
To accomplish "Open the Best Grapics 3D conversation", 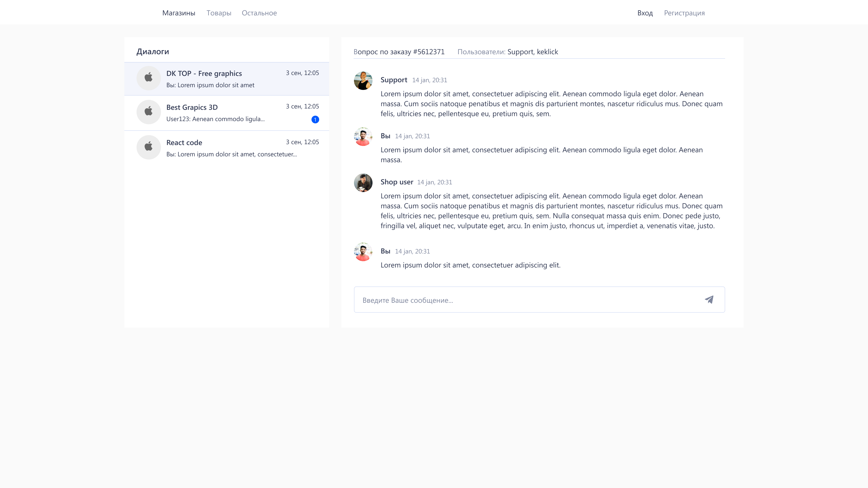I will point(192,108).
